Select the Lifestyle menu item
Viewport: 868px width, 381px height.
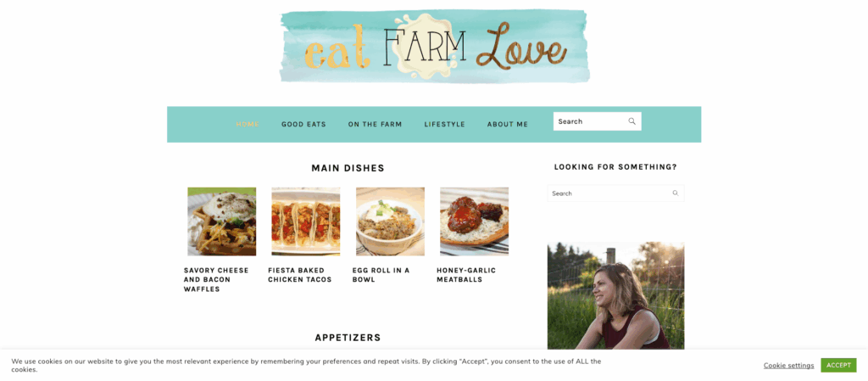point(444,124)
